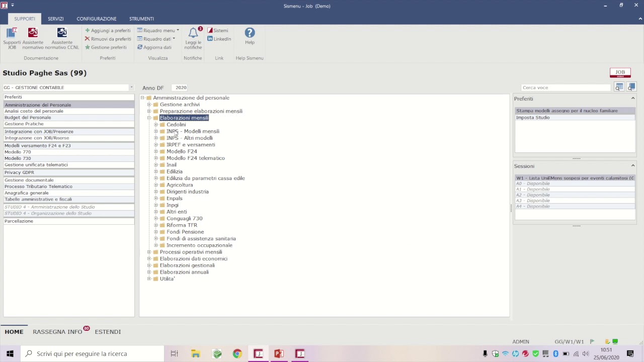644x362 pixels.
Task: Expand the Cedolini node
Action: (x=156, y=125)
